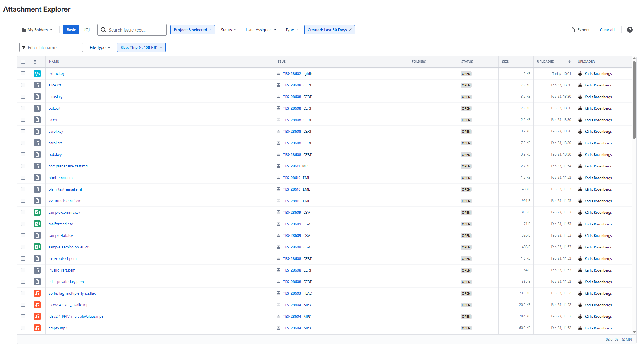Click the issue icon next to TES-28602

278,73
